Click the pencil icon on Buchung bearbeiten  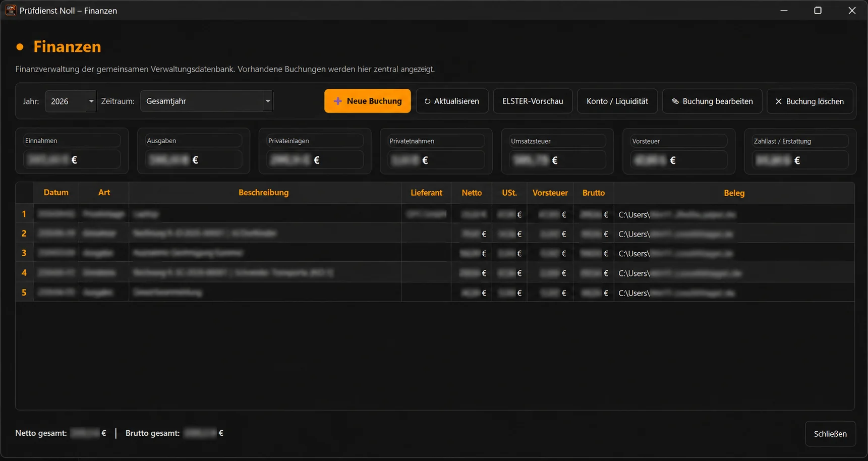pos(675,101)
